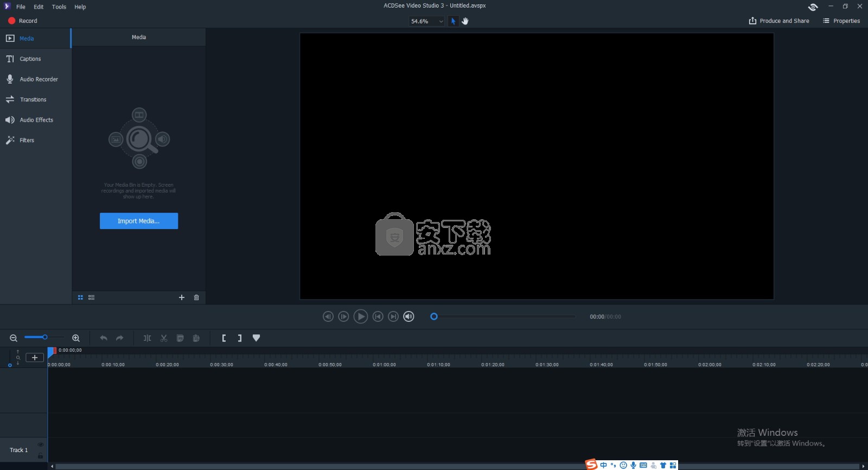Image resolution: width=868 pixels, height=470 pixels.
Task: Add a marker with the shield-shaped icon
Action: (257, 338)
